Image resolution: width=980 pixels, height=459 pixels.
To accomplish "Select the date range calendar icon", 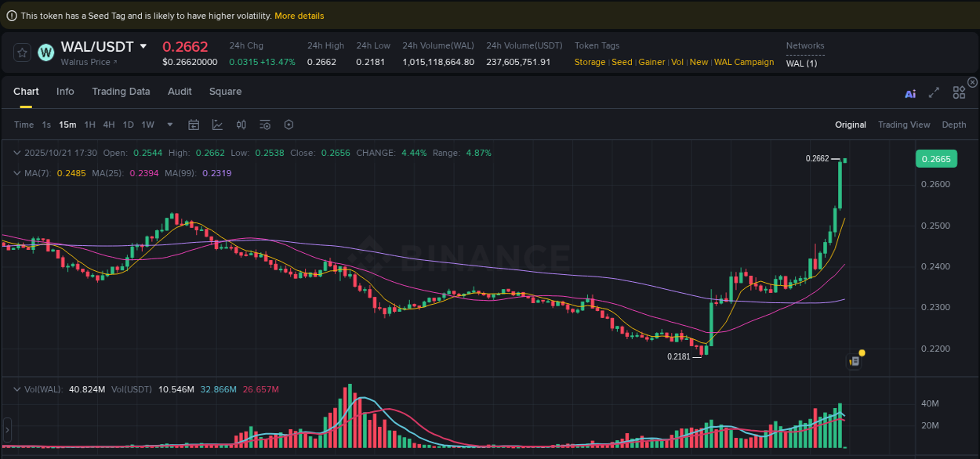I will tap(194, 125).
